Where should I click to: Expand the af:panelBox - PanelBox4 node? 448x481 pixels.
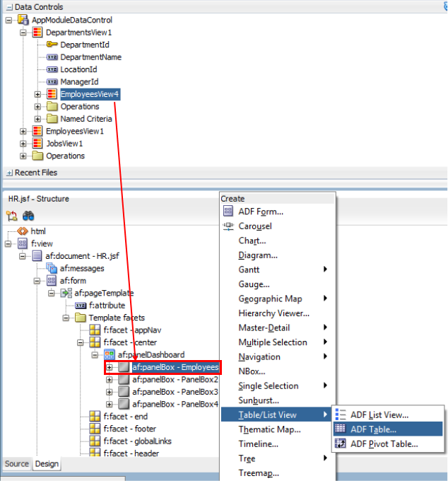click(x=110, y=405)
